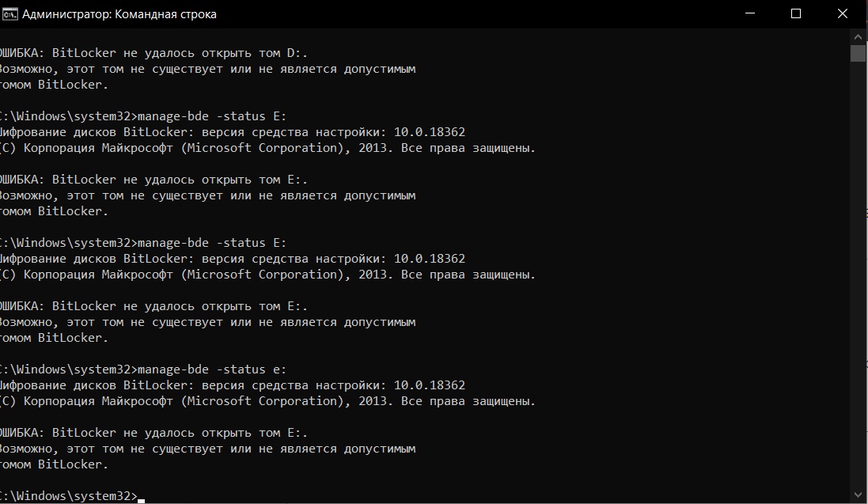The image size is (868, 504).
Task: Click the error line mentioning том D:
Action: (154, 53)
